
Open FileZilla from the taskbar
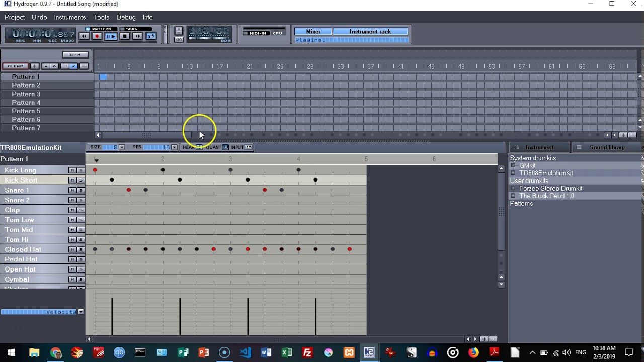click(x=307, y=352)
